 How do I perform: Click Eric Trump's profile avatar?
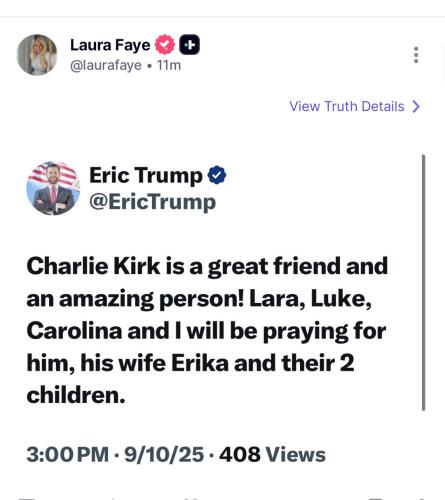coord(53,188)
